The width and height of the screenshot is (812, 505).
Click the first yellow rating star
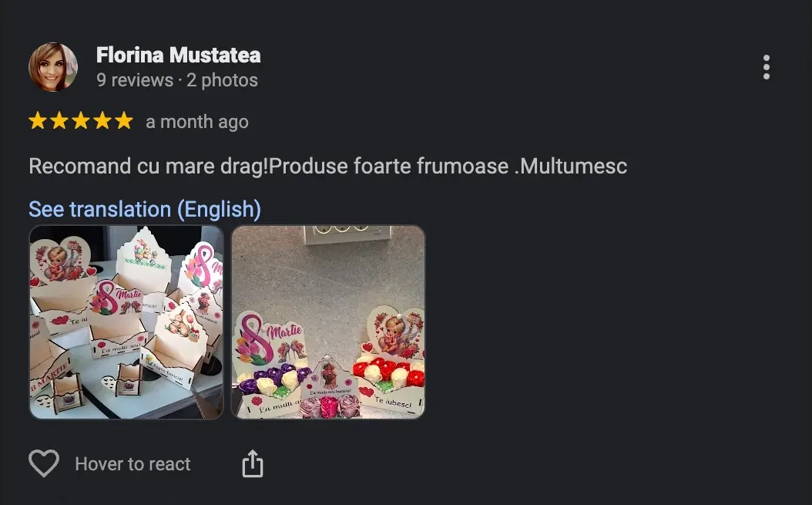click(x=37, y=121)
